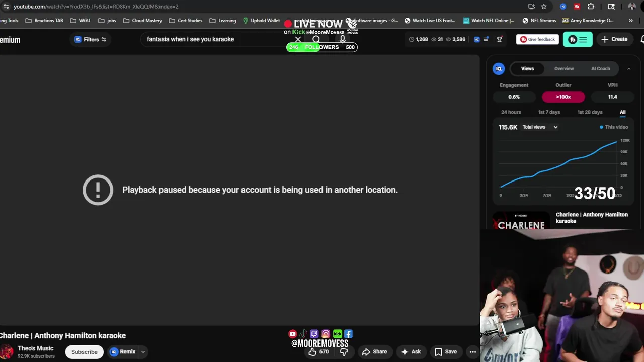The width and height of the screenshot is (644, 362).
Task: Open the TubeBuddy menu button
Action: click(578, 39)
